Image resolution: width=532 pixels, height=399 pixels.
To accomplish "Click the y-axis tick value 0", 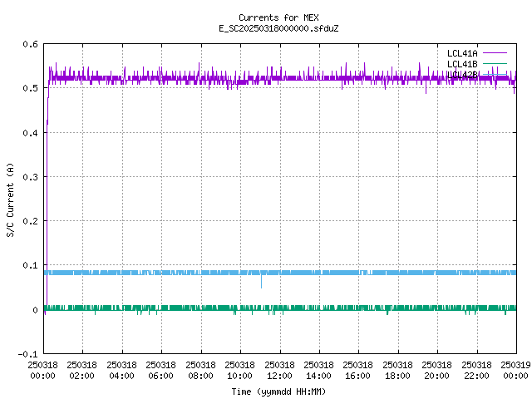I will tap(35, 310).
